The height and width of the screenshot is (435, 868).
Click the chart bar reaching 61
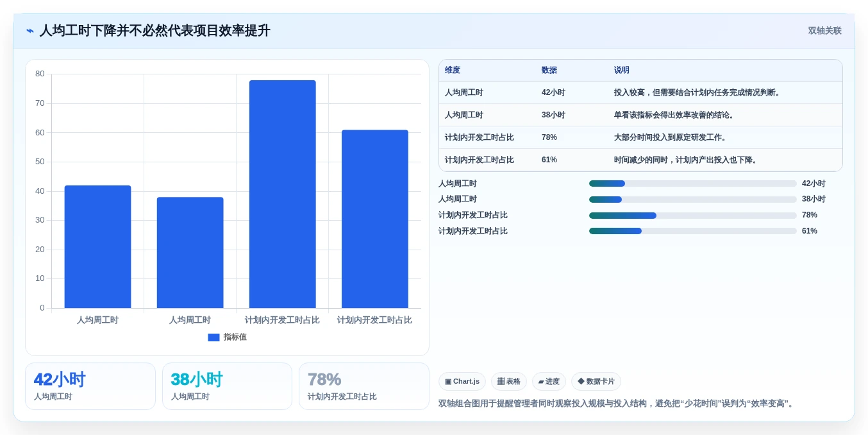tap(374, 219)
